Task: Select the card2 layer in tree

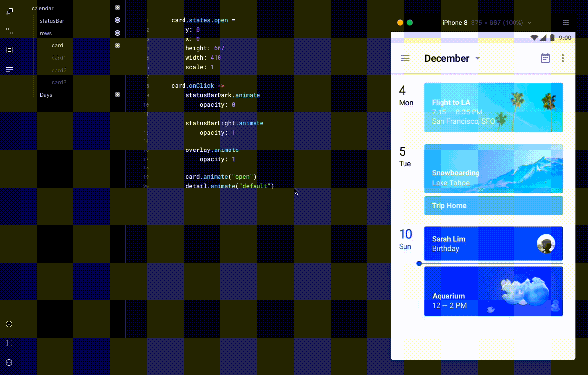Action: coord(59,70)
